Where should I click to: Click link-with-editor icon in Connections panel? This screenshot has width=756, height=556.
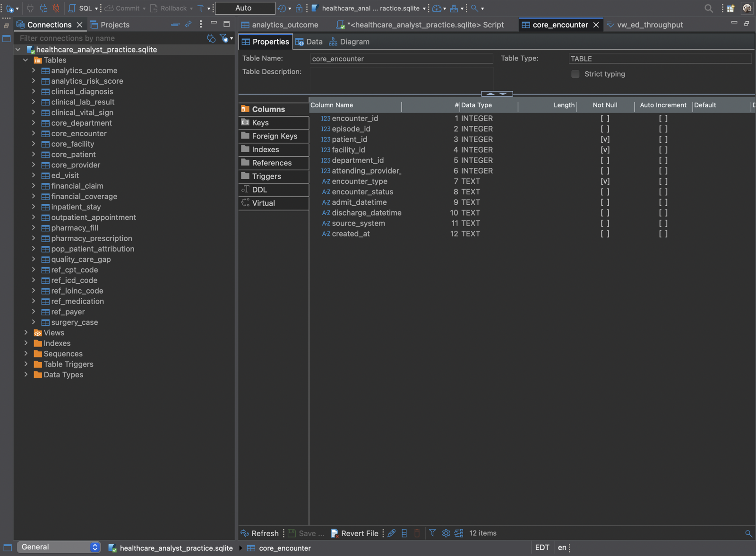tap(188, 24)
